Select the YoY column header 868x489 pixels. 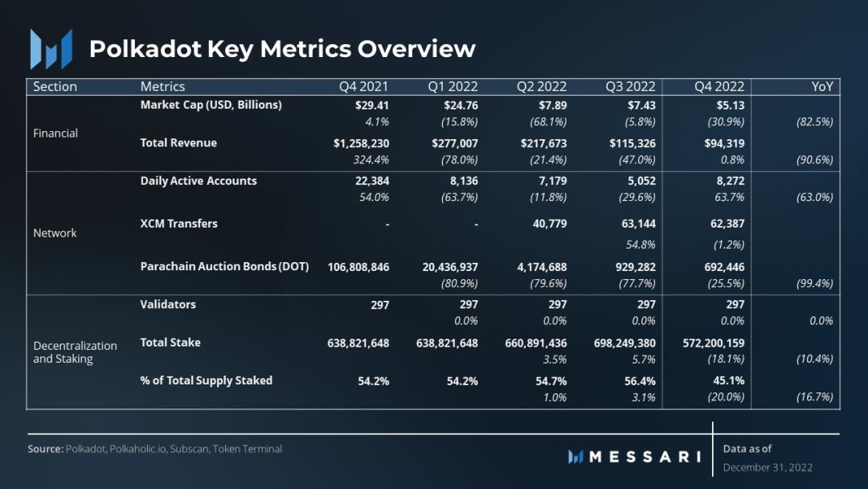821,86
